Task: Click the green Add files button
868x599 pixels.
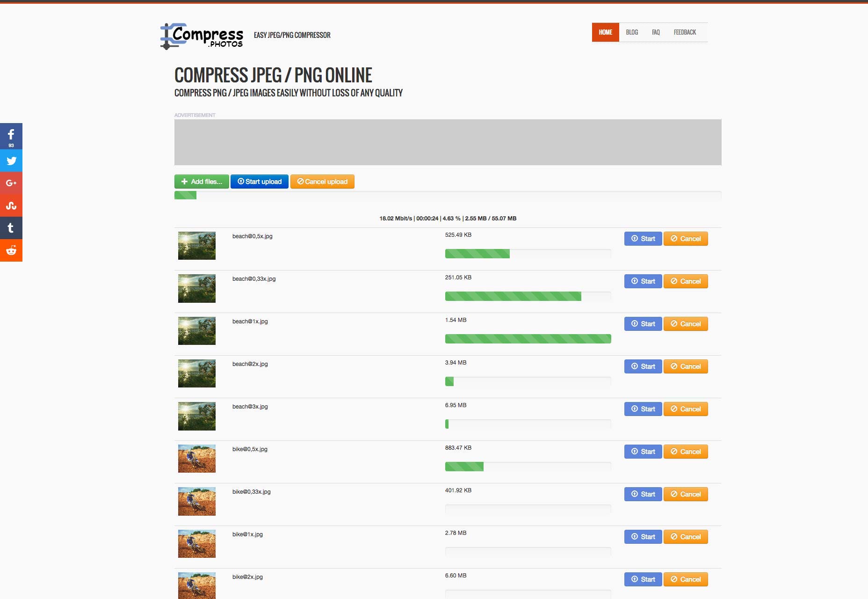Action: click(202, 182)
